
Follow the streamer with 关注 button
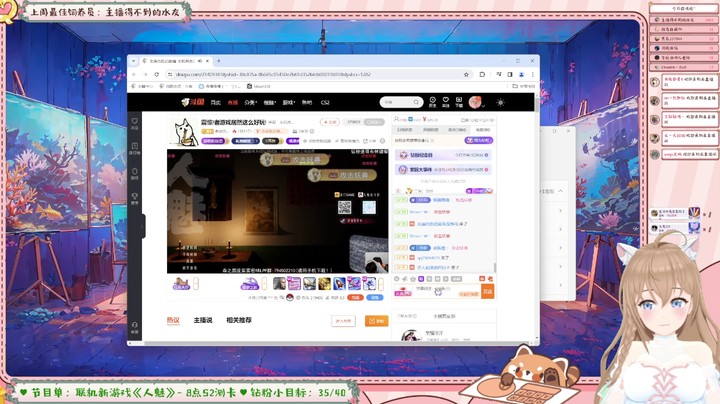[x=330, y=122]
